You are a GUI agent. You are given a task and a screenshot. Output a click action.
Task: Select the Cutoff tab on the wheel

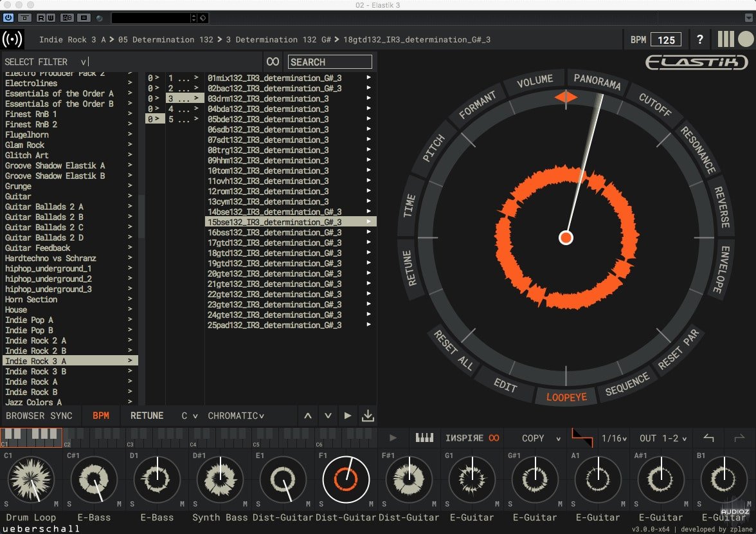pyautogui.click(x=655, y=104)
